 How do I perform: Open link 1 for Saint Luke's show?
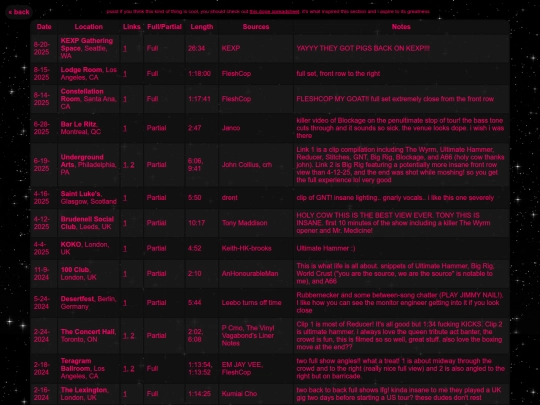pos(125,198)
